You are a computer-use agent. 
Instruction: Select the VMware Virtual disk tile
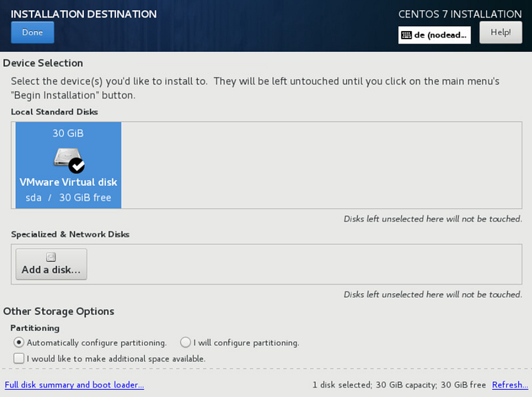(x=68, y=165)
